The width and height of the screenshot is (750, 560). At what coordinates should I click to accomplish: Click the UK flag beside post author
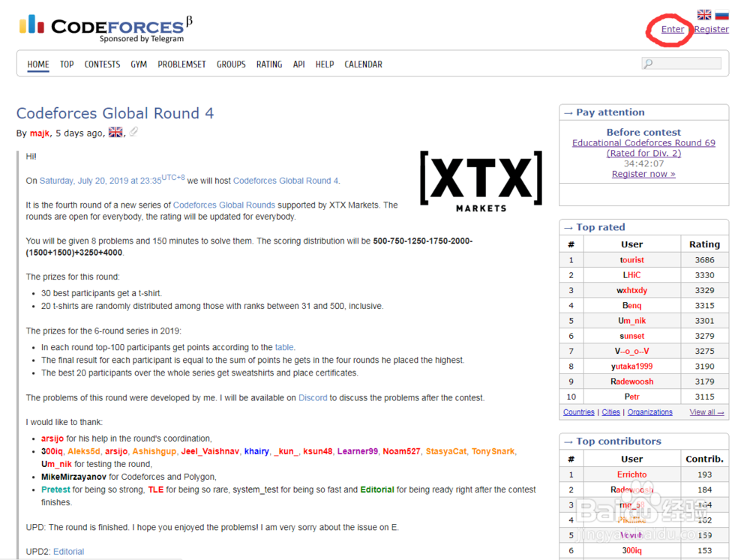click(115, 133)
